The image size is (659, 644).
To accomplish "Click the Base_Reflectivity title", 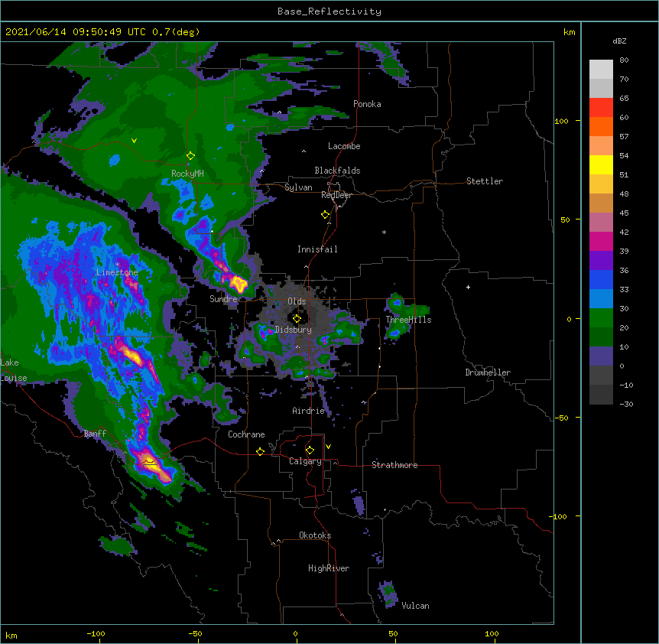I will (x=329, y=11).
